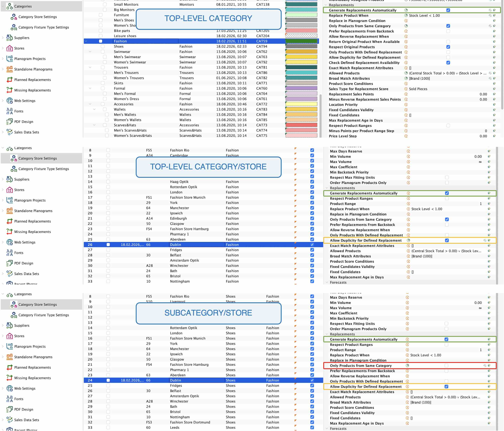Collapse the Scarves&Hats category chevron
This screenshot has height=431, width=504.
point(94,125)
